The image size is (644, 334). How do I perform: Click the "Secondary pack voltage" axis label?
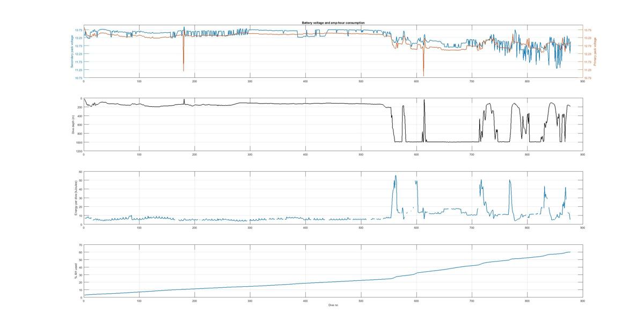tap(71, 52)
